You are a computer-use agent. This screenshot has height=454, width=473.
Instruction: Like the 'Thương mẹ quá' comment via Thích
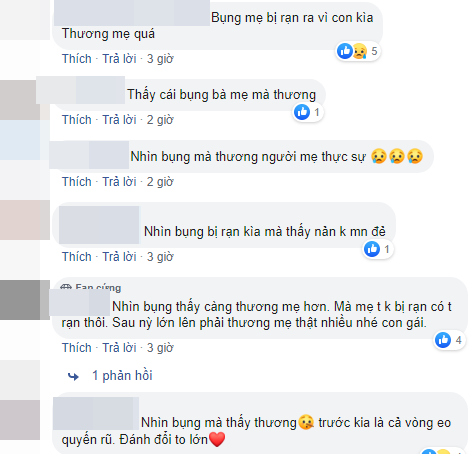[x=77, y=59]
